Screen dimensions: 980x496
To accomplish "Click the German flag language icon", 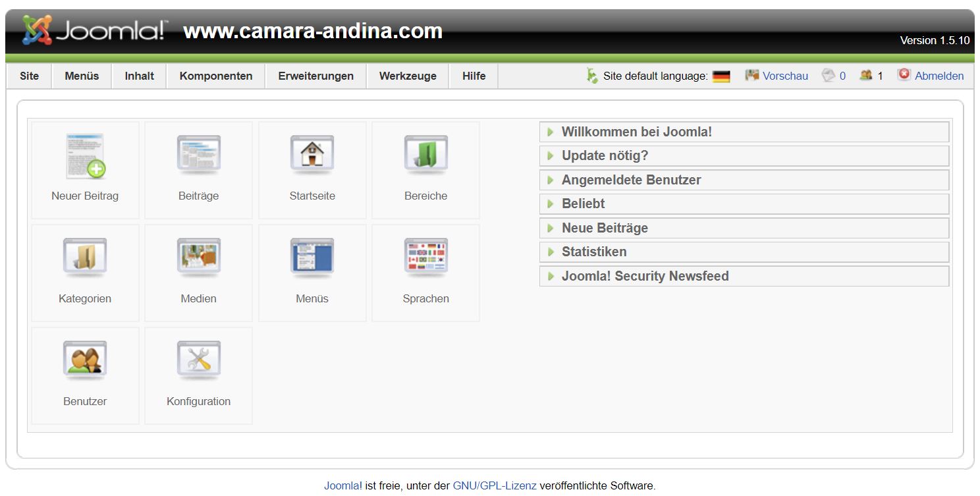I will coord(721,76).
